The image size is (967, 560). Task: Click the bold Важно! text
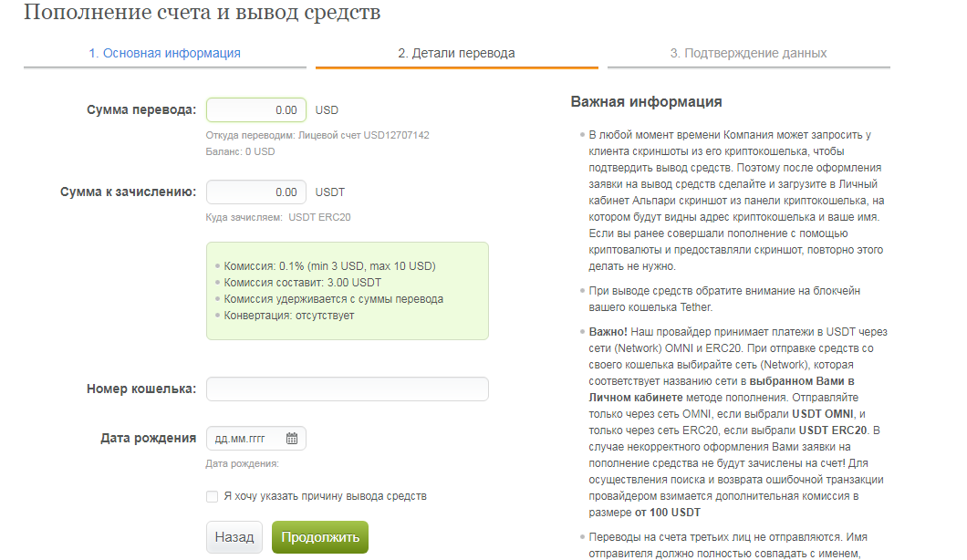(x=608, y=332)
